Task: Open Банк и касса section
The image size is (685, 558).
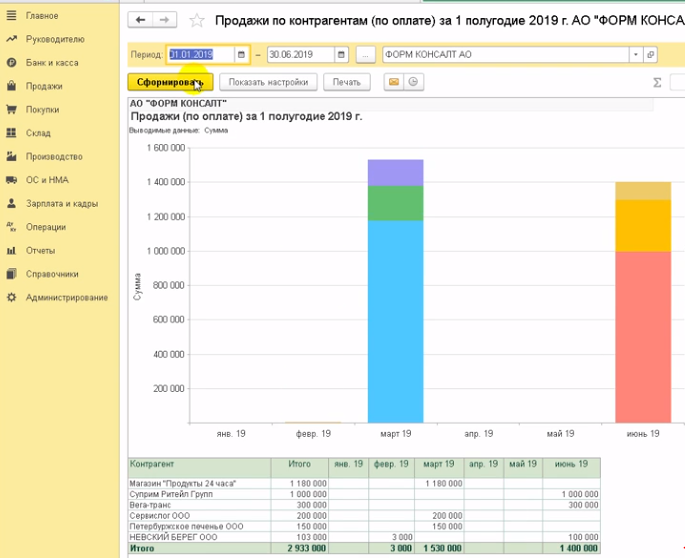Action: [52, 62]
